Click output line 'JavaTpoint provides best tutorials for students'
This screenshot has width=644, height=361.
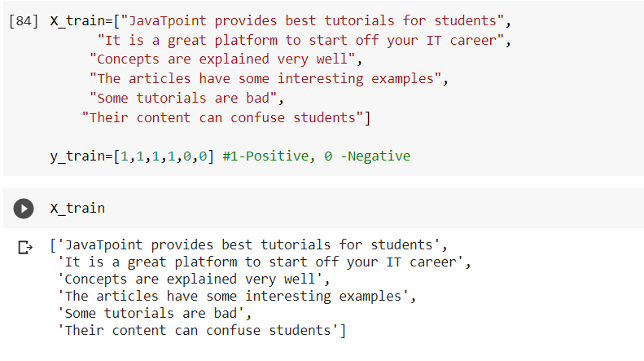248,245
